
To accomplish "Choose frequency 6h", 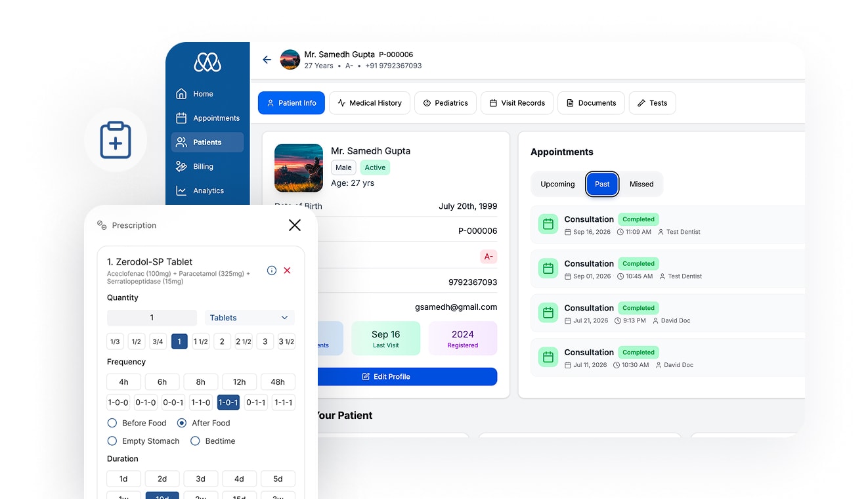I will (162, 382).
